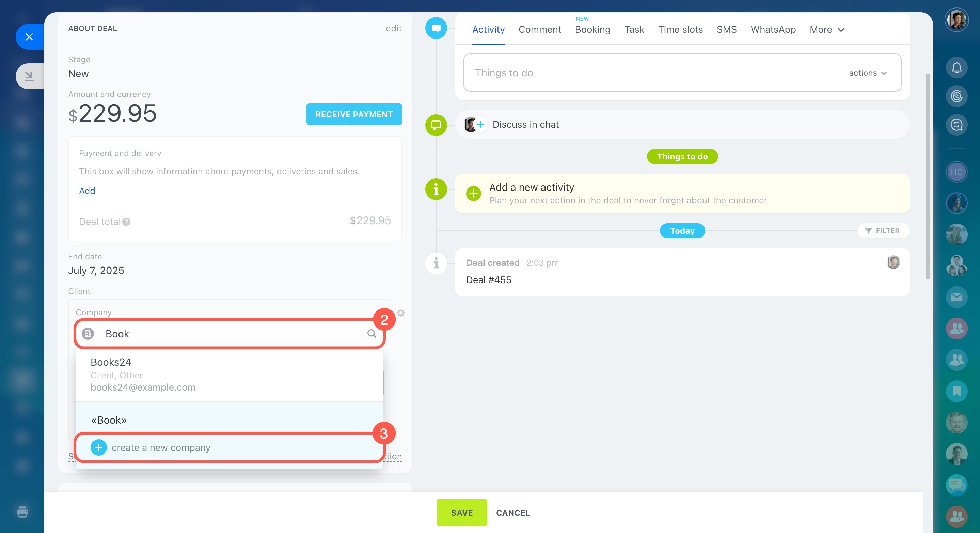Click the bookmark icon in right sidebar

957,391
